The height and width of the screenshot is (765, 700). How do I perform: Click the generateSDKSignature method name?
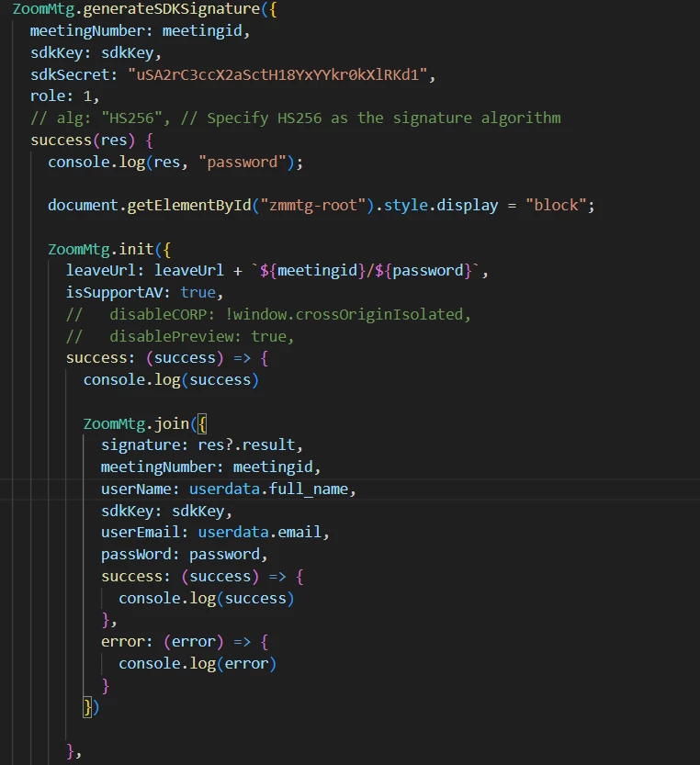pyautogui.click(x=172, y=9)
